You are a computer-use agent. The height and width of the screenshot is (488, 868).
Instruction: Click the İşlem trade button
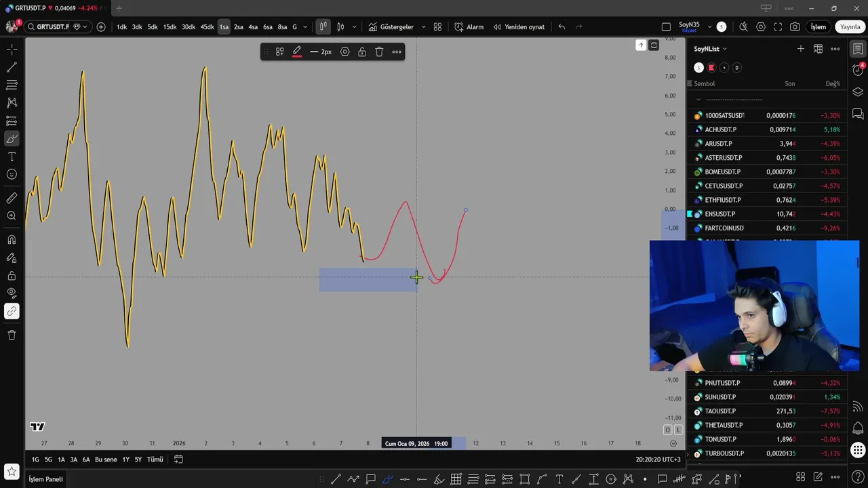pyautogui.click(x=818, y=27)
